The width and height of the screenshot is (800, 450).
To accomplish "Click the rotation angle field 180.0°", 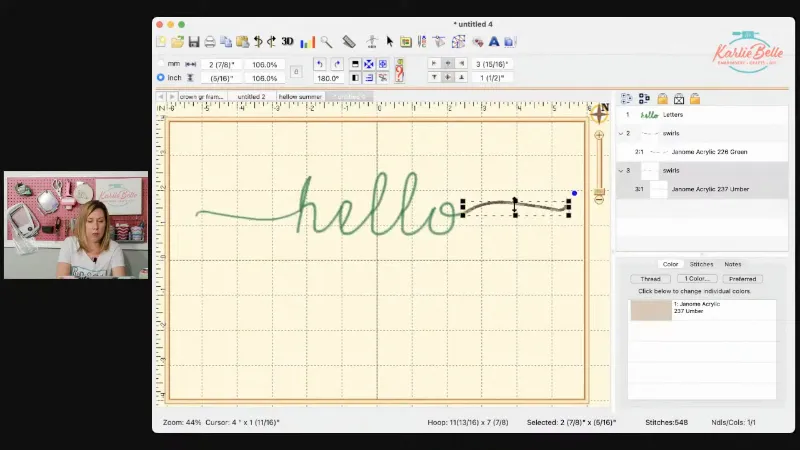I will 328,78.
